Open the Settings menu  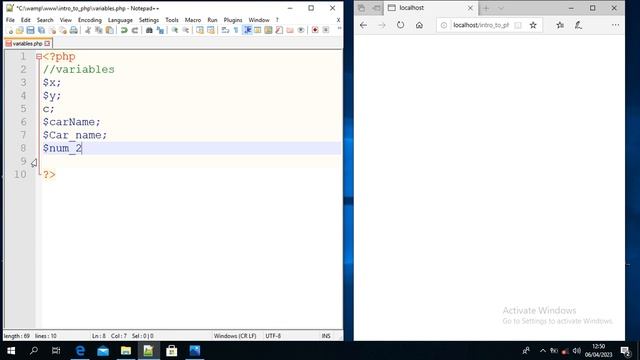(149, 20)
